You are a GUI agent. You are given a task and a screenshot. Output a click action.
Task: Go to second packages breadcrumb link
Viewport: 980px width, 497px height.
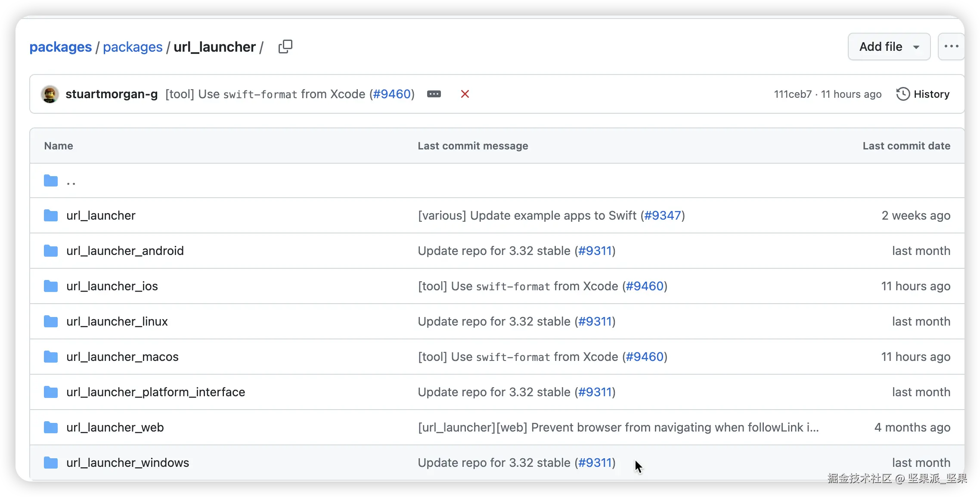[x=133, y=47]
